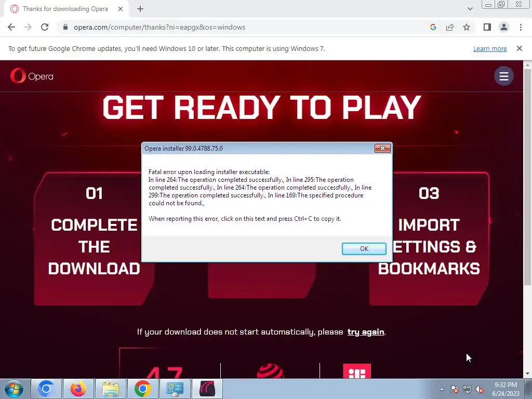This screenshot has height=399, width=532.
Task: Launch Firefox from the taskbar
Action: point(78,389)
